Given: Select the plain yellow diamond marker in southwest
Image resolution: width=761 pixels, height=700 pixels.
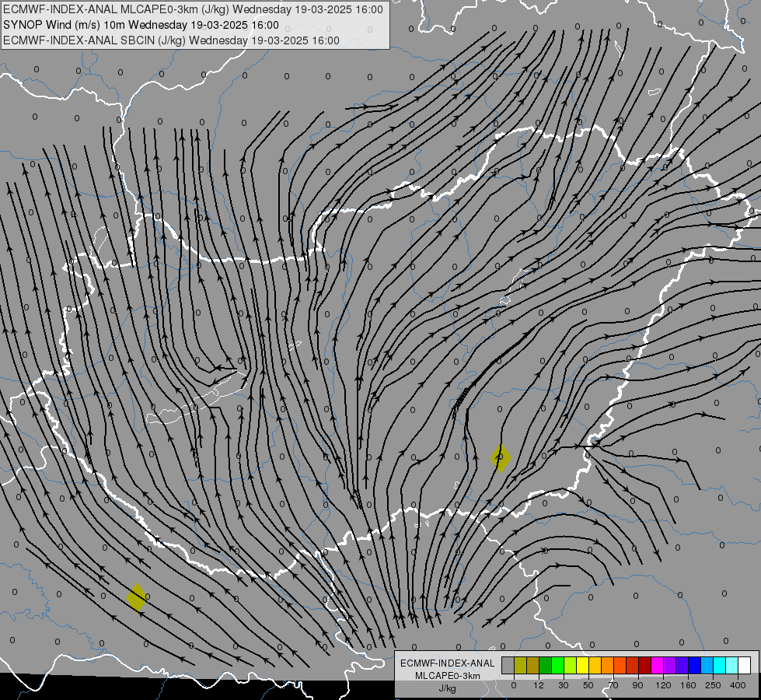Looking at the screenshot, I should 136,597.
